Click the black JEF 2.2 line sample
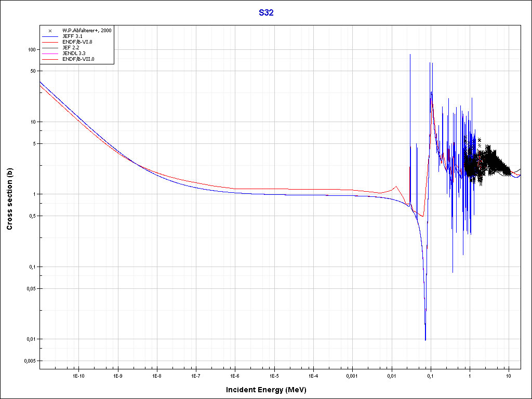This screenshot has height=399, width=532. (50, 48)
